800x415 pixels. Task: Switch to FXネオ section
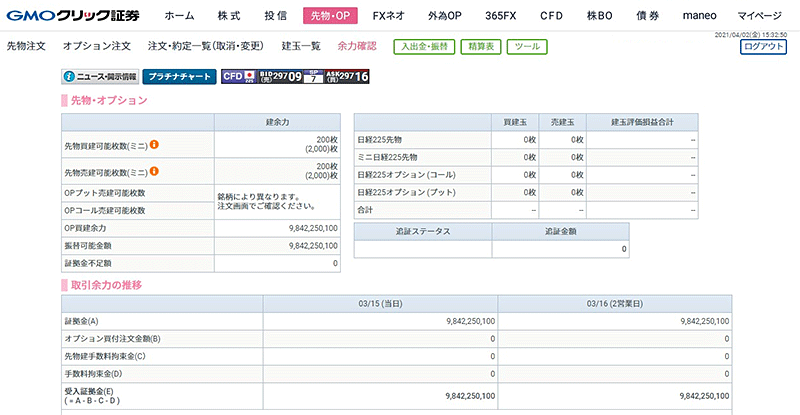(x=386, y=16)
